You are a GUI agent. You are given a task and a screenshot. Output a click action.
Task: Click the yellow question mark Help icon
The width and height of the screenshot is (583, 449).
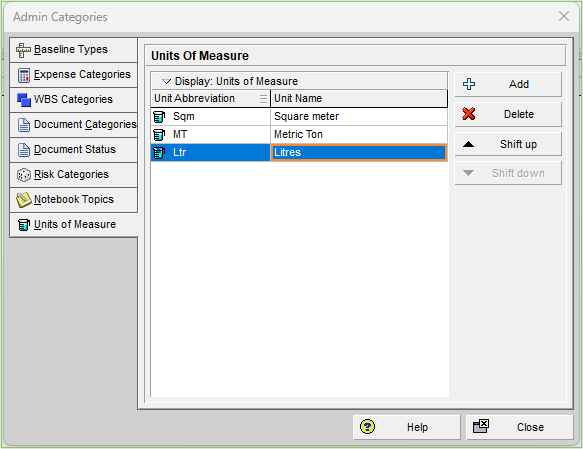point(367,427)
